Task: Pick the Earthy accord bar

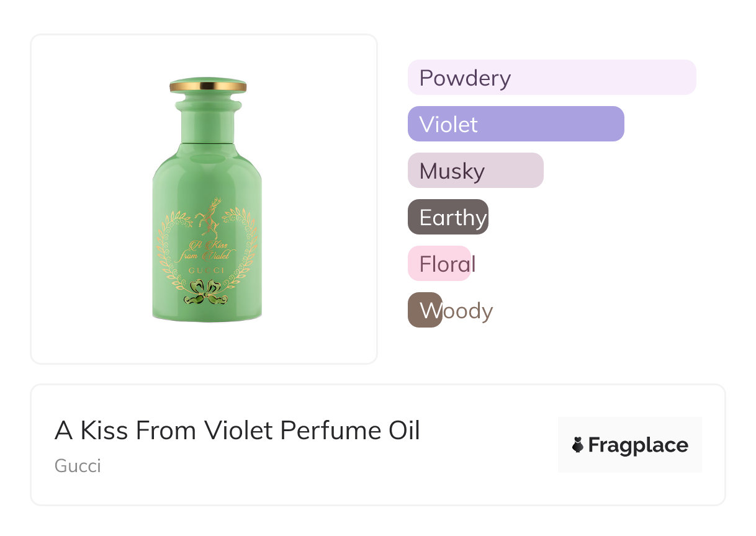Action: [x=448, y=217]
